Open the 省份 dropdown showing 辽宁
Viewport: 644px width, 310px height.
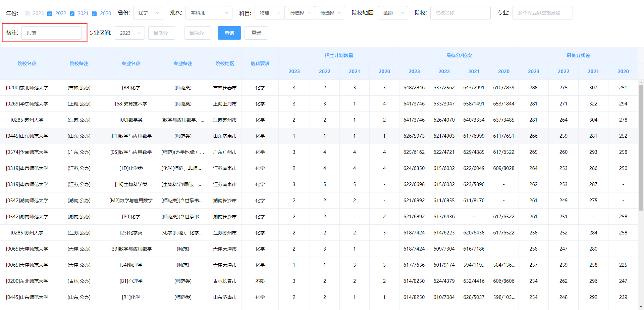148,12
